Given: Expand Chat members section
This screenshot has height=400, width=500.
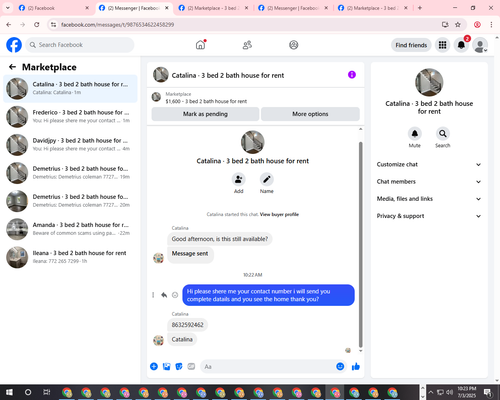Looking at the screenshot, I should tap(429, 182).
